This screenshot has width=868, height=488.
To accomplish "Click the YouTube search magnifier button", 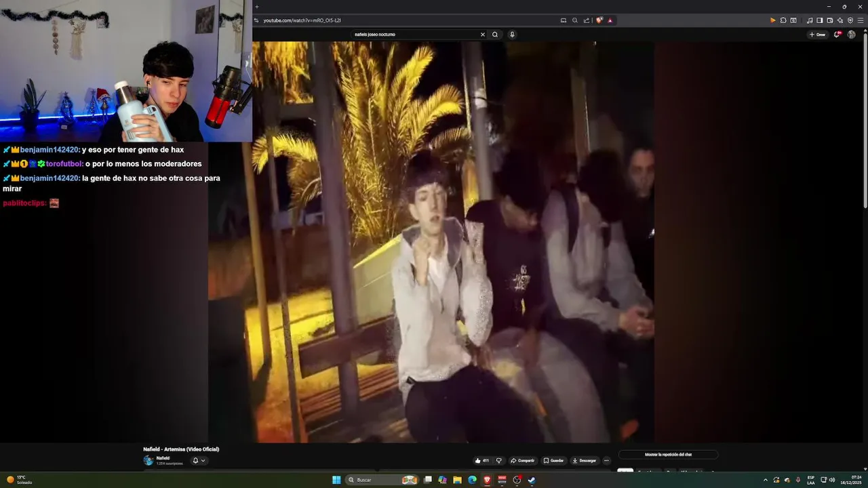I will (x=495, y=35).
